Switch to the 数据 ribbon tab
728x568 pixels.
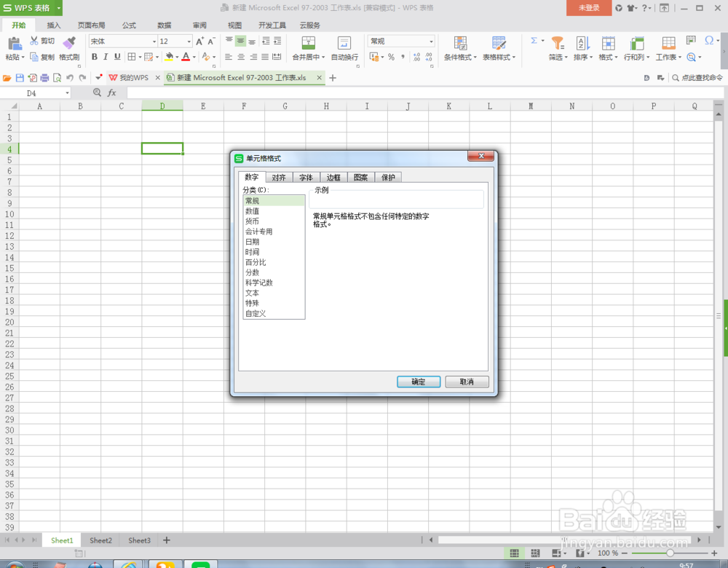(x=165, y=25)
